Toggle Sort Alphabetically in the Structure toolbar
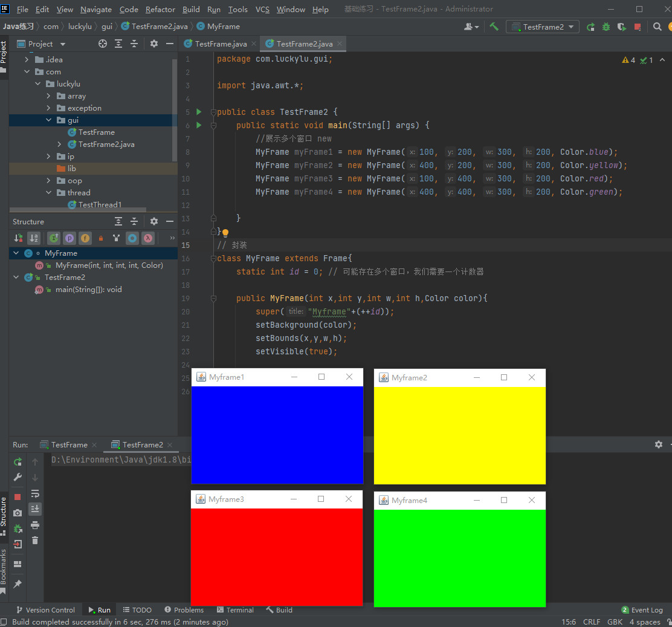 pyautogui.click(x=34, y=238)
